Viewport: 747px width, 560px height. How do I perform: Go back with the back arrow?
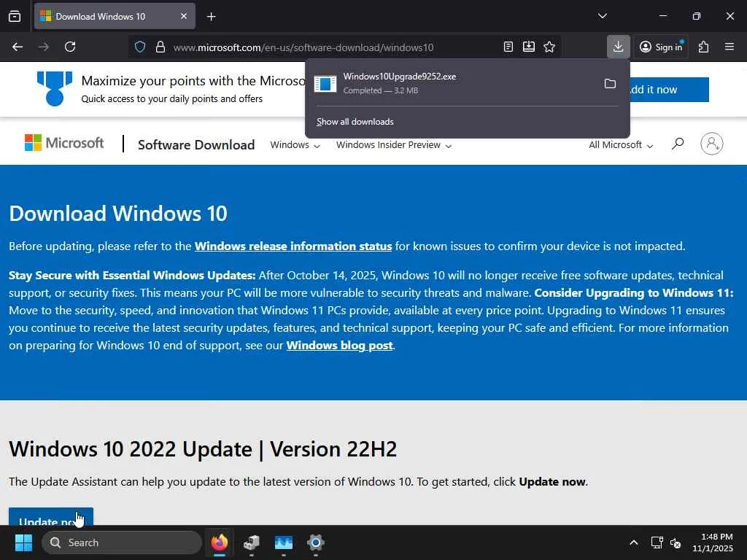tap(18, 47)
